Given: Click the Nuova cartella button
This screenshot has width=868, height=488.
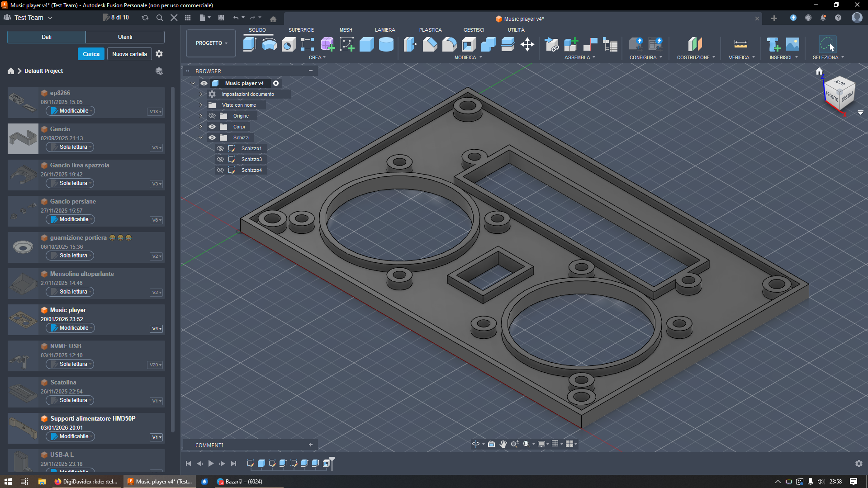Looking at the screenshot, I should click(x=129, y=54).
